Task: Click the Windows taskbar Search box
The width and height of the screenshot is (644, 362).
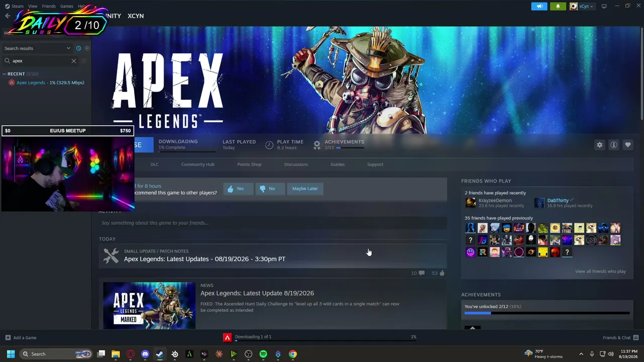Action: [x=56, y=354]
